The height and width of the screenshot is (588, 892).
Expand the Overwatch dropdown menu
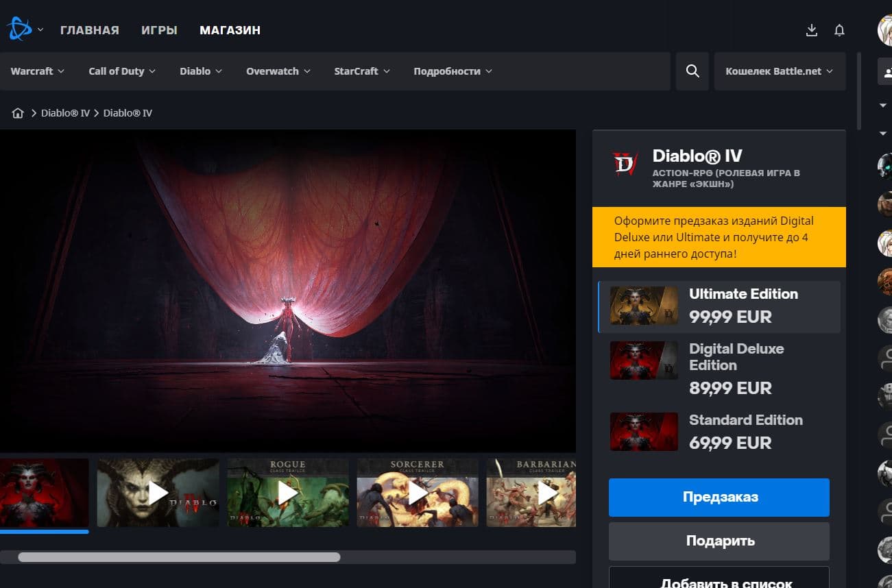278,71
